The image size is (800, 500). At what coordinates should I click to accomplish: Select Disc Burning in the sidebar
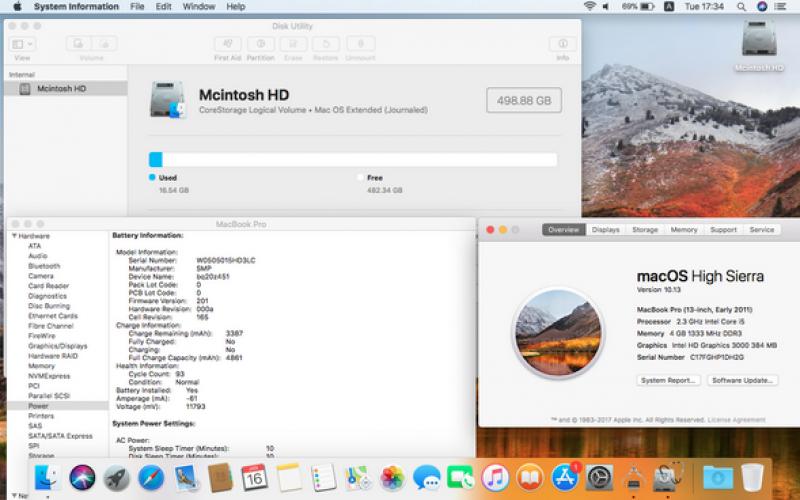tap(49, 306)
